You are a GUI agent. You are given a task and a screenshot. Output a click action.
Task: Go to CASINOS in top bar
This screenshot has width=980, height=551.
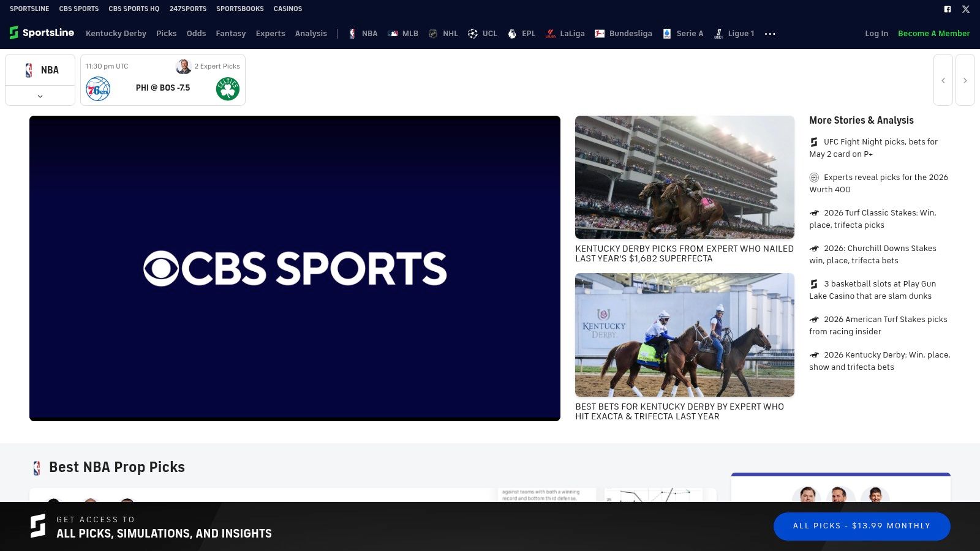tap(288, 9)
